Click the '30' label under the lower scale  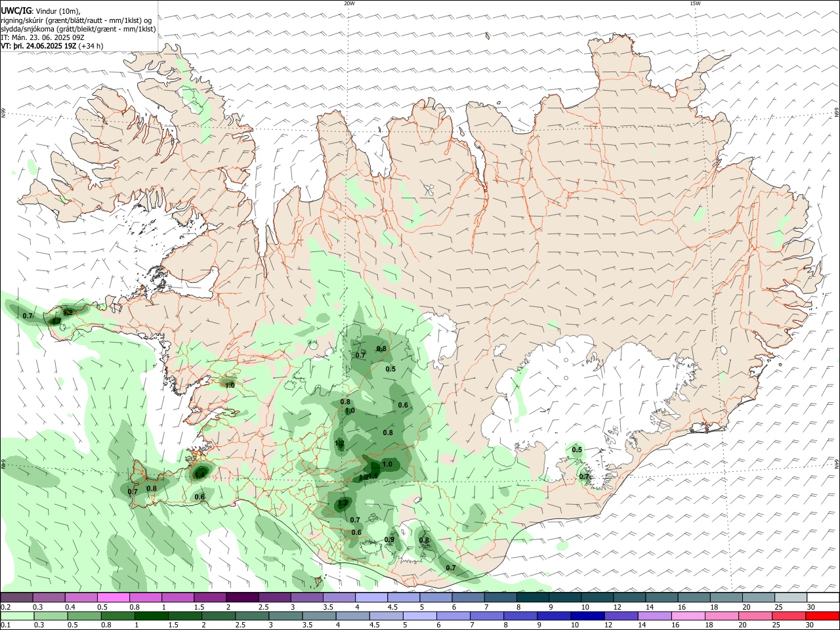pos(810,625)
